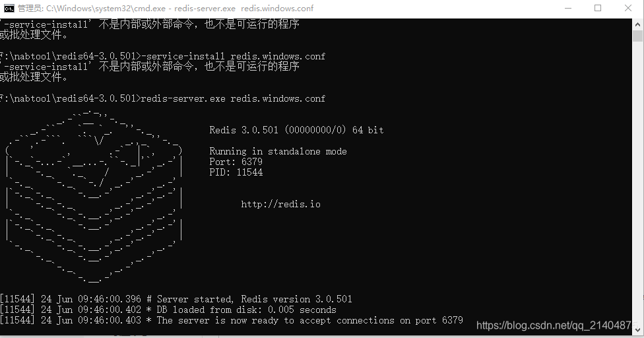Viewport: 644px width, 338px height.
Task: Click the 'ready to accept connections' log line
Action: [x=231, y=320]
